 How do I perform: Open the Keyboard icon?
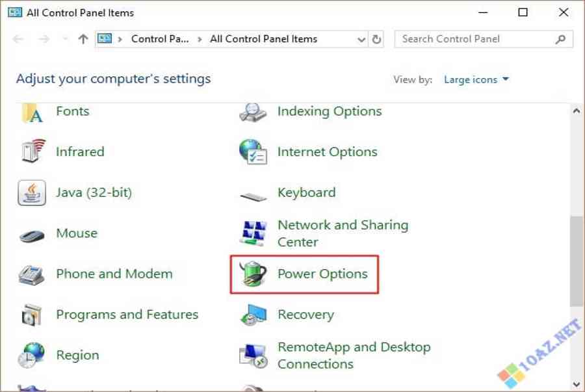tap(253, 196)
